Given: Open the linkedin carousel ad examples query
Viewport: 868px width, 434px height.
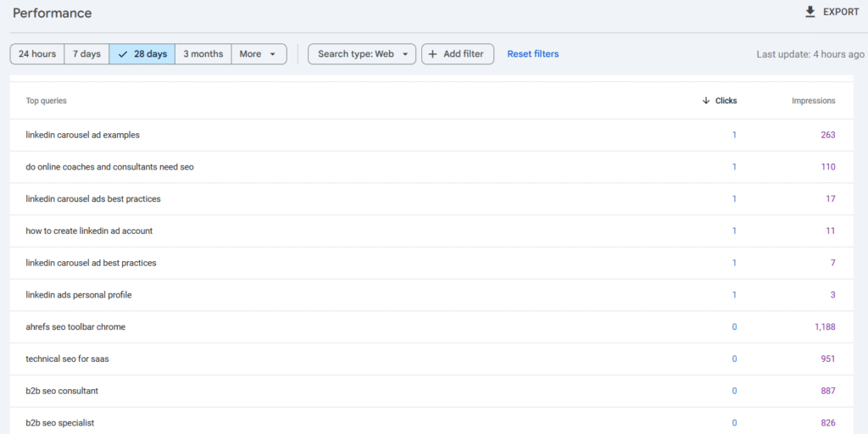Looking at the screenshot, I should tap(83, 135).
